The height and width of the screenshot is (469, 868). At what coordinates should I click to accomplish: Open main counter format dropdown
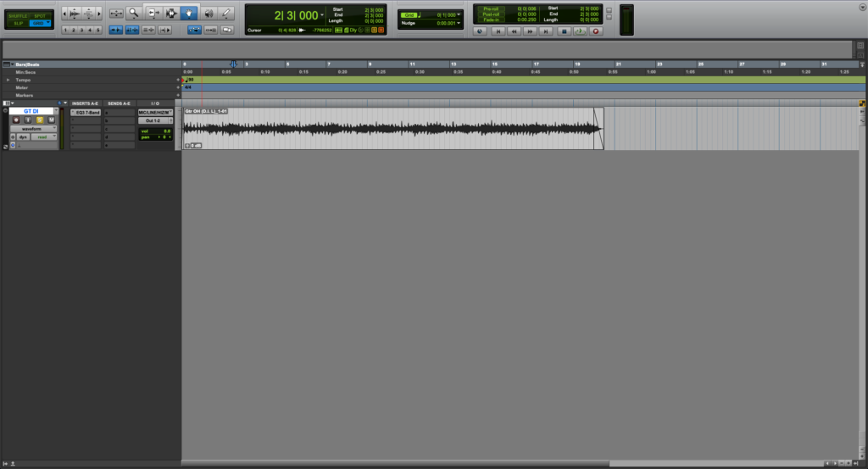point(322,15)
